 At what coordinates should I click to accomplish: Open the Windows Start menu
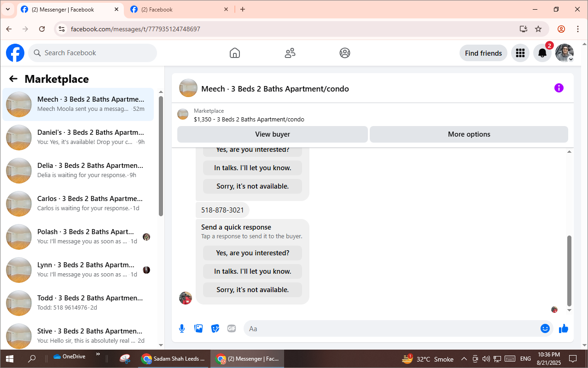[9, 359]
